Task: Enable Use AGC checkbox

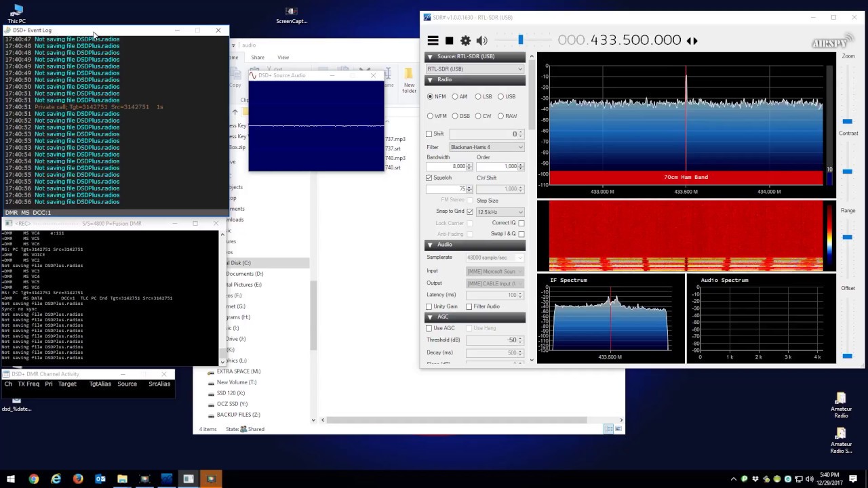Action: pos(429,328)
